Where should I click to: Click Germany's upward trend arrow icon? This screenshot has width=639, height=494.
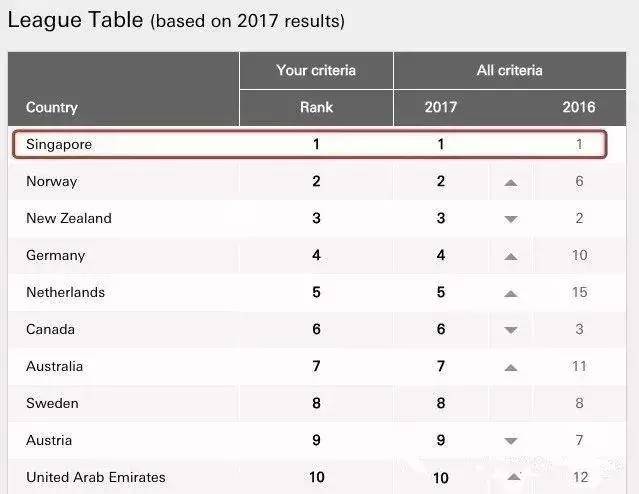tap(511, 256)
